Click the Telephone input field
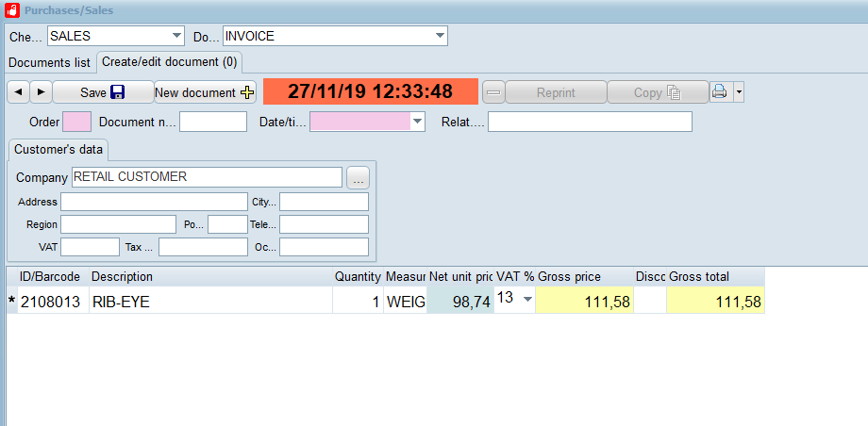This screenshot has width=868, height=426. tap(324, 224)
